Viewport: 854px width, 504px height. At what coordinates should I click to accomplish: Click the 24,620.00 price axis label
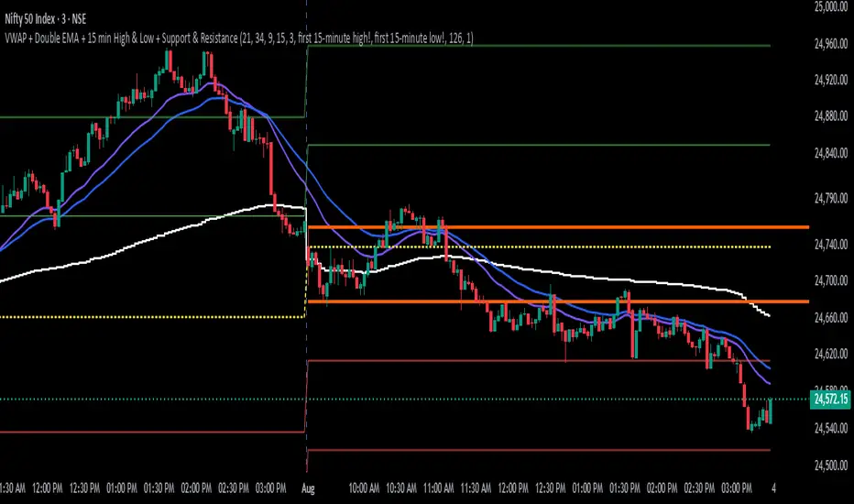pyautogui.click(x=830, y=354)
